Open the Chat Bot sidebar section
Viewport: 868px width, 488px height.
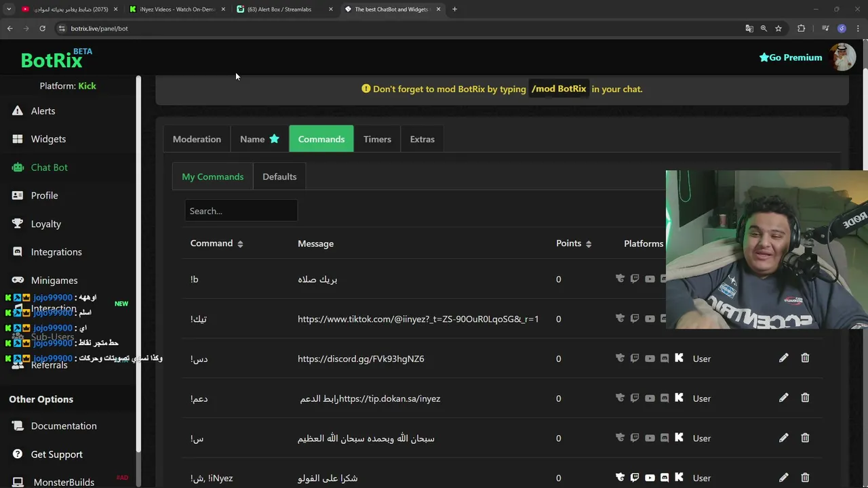49,167
